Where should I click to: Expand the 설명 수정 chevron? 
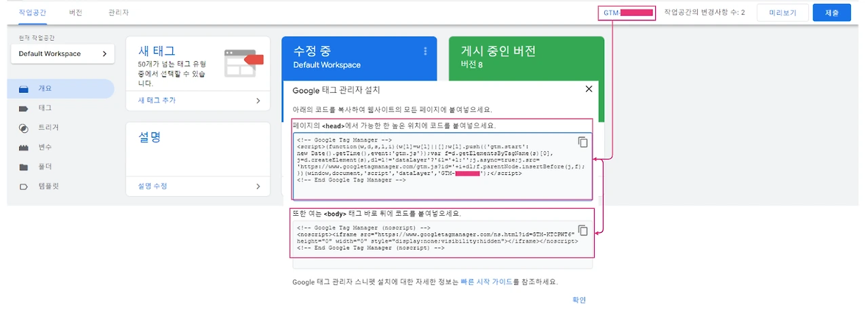coord(258,186)
